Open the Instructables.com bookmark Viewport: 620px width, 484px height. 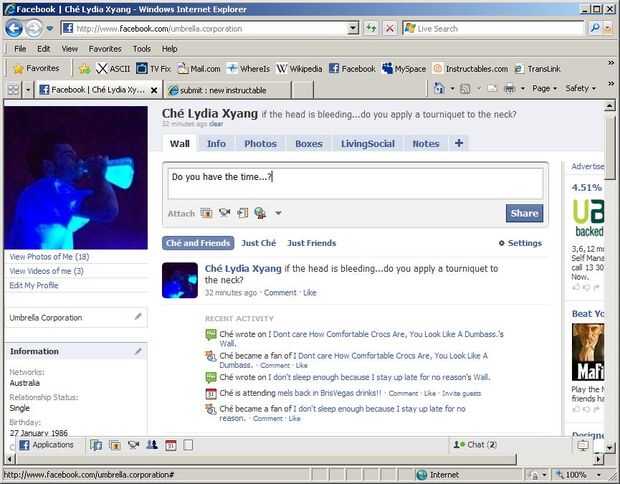pos(471,69)
